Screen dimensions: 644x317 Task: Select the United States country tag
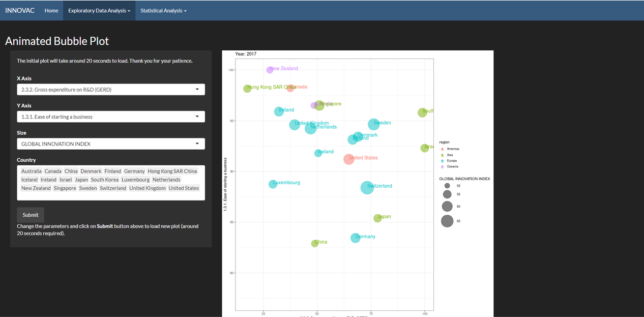(184, 188)
